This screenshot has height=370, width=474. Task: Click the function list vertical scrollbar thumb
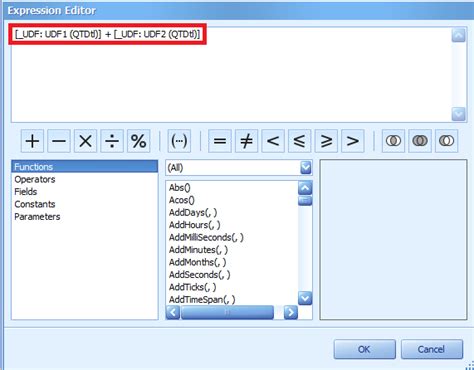click(305, 201)
